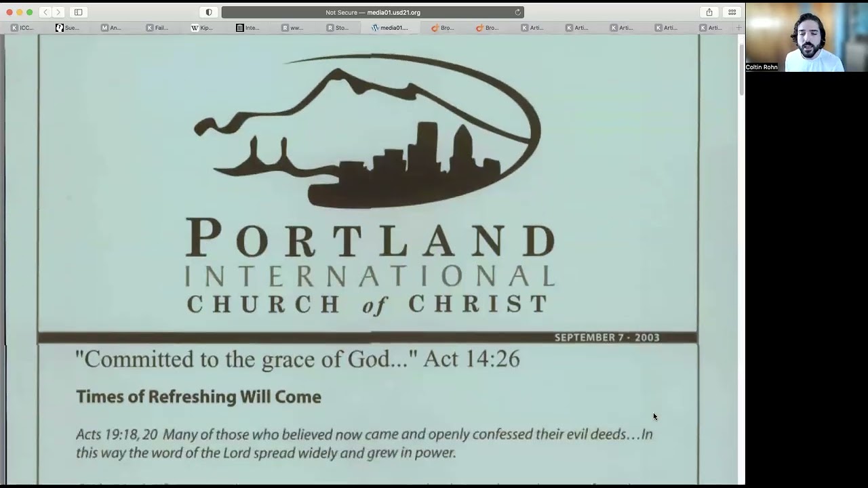The image size is (868, 488).
Task: Switch to the ICC... tab
Action: [x=23, y=28]
